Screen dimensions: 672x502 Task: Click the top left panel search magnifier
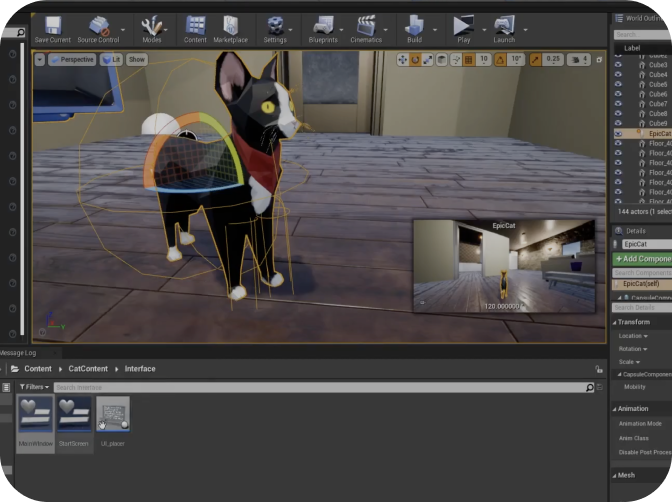click(x=20, y=33)
